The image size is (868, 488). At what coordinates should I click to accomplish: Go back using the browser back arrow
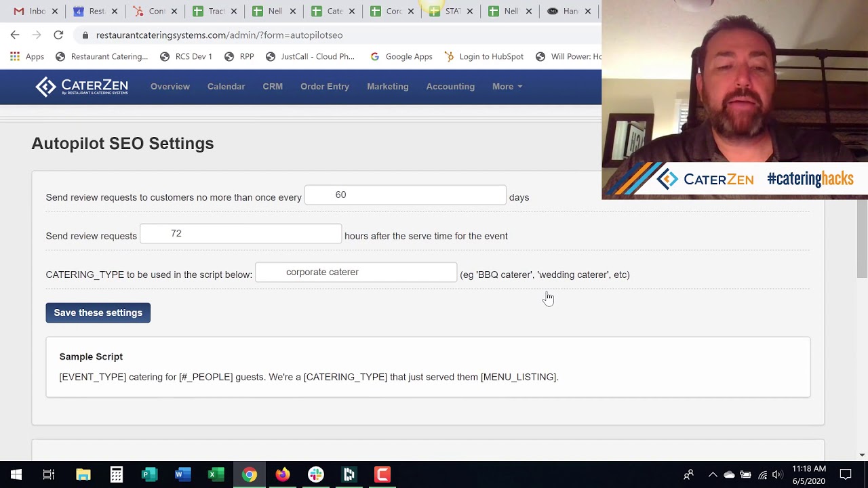[15, 35]
